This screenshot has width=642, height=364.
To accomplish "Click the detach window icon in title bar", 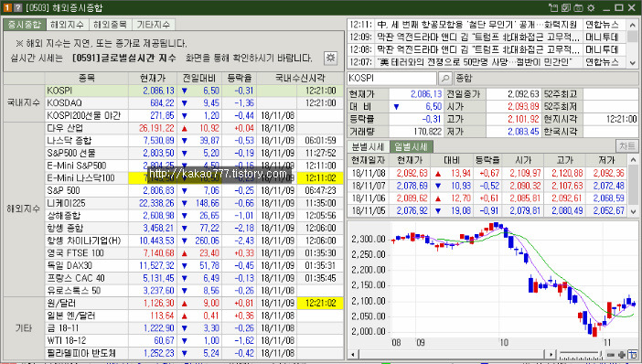I will click(553, 8).
